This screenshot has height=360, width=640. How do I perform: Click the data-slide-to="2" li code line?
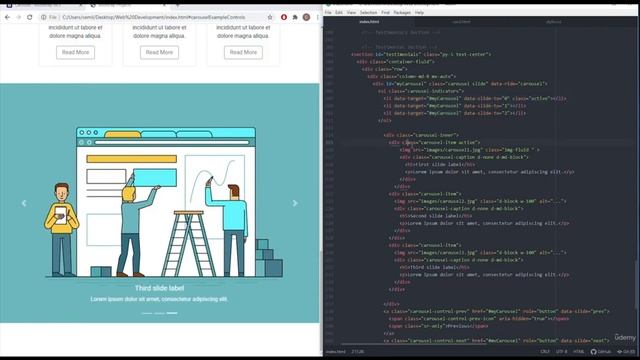click(x=454, y=113)
